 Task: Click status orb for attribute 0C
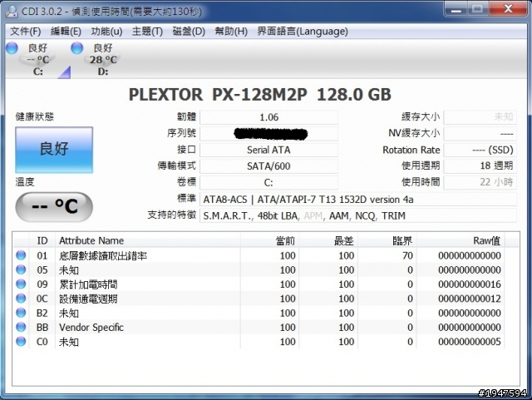pyautogui.click(x=21, y=299)
